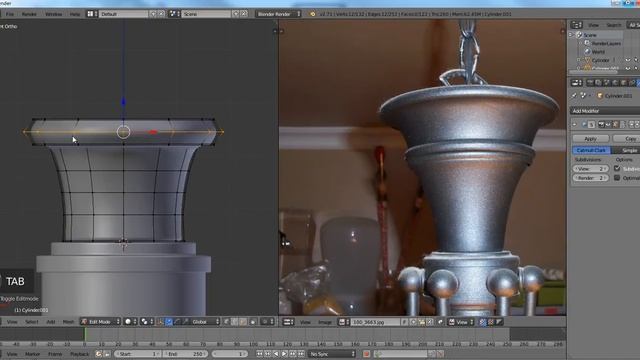The height and width of the screenshot is (360, 640).
Task: Click the End frame field
Action: [x=185, y=354]
